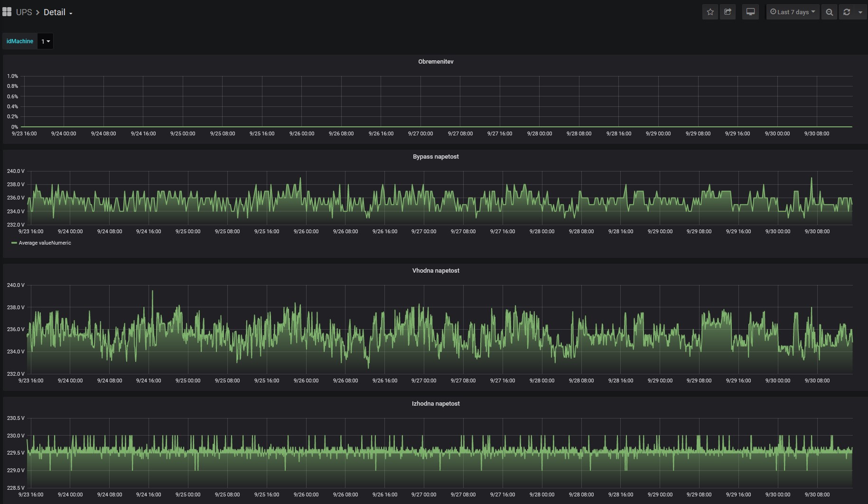The height and width of the screenshot is (504, 868).
Task: Star this dashboard as favorite
Action: 710,12
